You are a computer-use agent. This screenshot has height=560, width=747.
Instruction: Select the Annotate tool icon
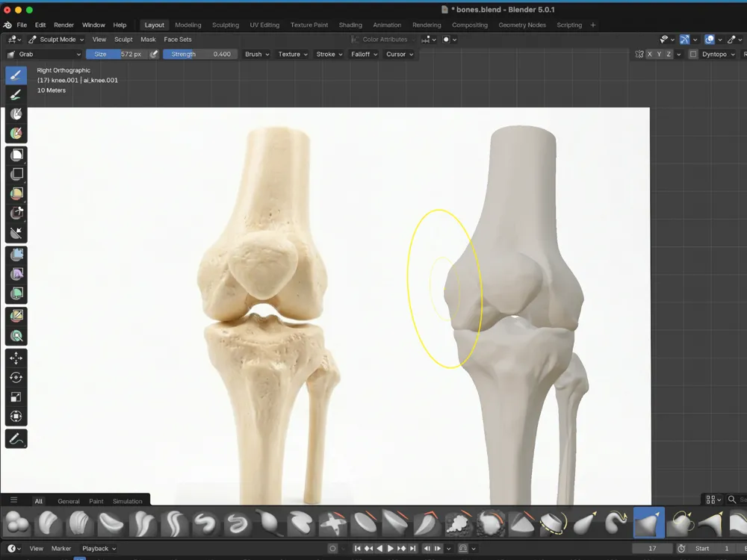point(16,439)
